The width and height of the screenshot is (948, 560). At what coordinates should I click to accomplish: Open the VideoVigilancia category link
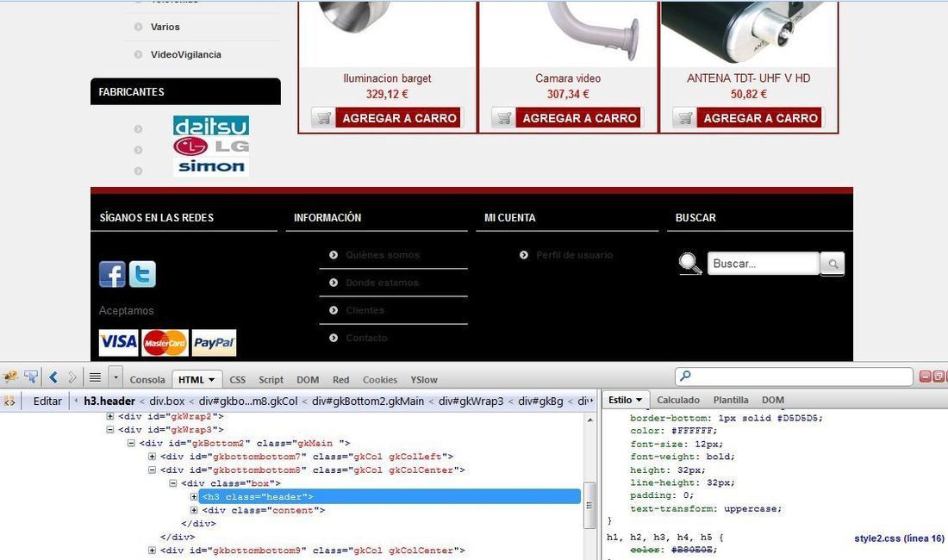pyautogui.click(x=185, y=54)
